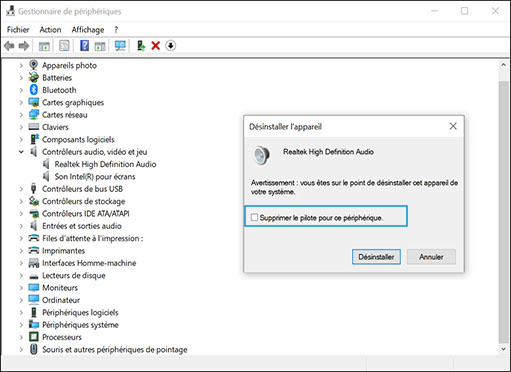The width and height of the screenshot is (511, 372).
Task: Select the Bluetooth category icon
Action: pyautogui.click(x=34, y=90)
